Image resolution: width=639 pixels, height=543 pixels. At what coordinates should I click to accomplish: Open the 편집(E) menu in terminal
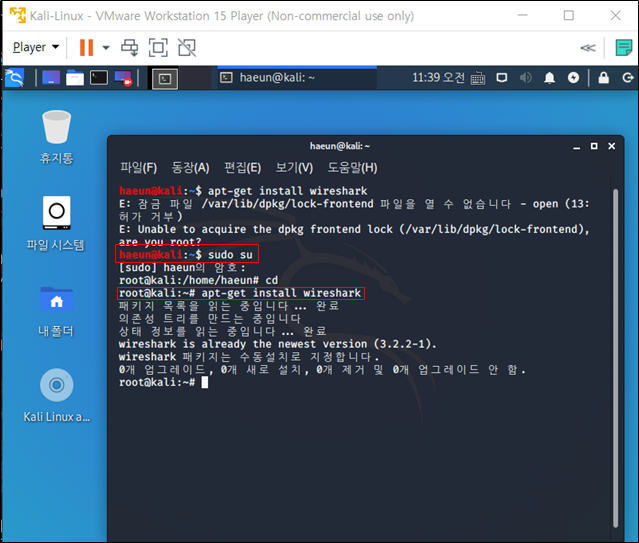242,168
